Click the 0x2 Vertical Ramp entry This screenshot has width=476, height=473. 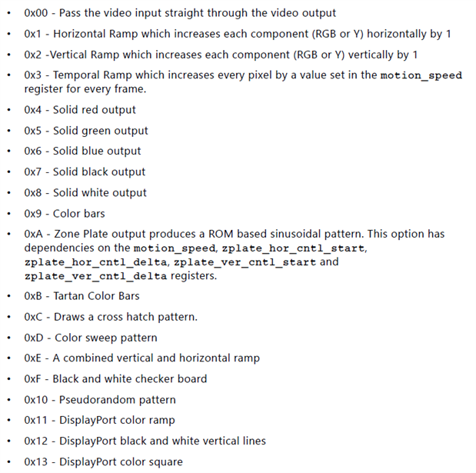click(x=221, y=55)
